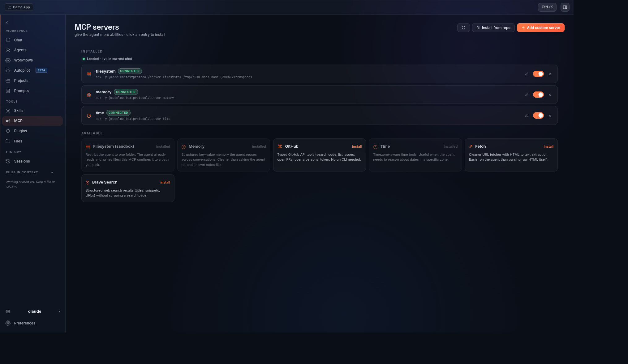Edit the time server with pencil icon
The height and width of the screenshot is (364, 628).
pyautogui.click(x=527, y=116)
